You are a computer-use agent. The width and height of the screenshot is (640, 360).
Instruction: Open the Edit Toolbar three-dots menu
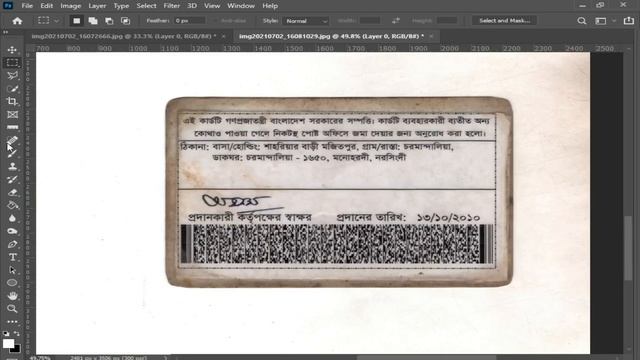(12, 322)
